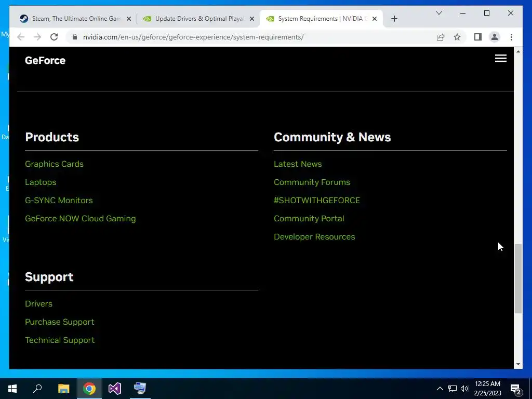Viewport: 532px width, 399px height.
Task: Bookmark this page with the star
Action: point(457,37)
